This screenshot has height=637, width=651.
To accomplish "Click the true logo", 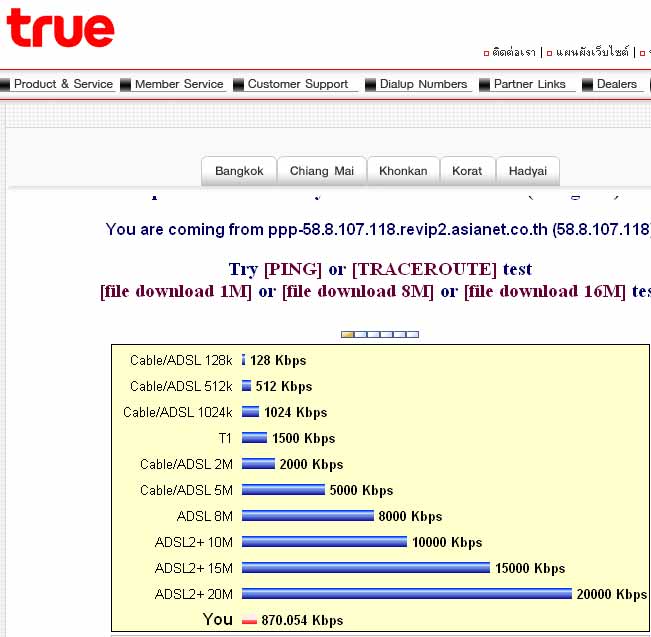I will pyautogui.click(x=60, y=28).
